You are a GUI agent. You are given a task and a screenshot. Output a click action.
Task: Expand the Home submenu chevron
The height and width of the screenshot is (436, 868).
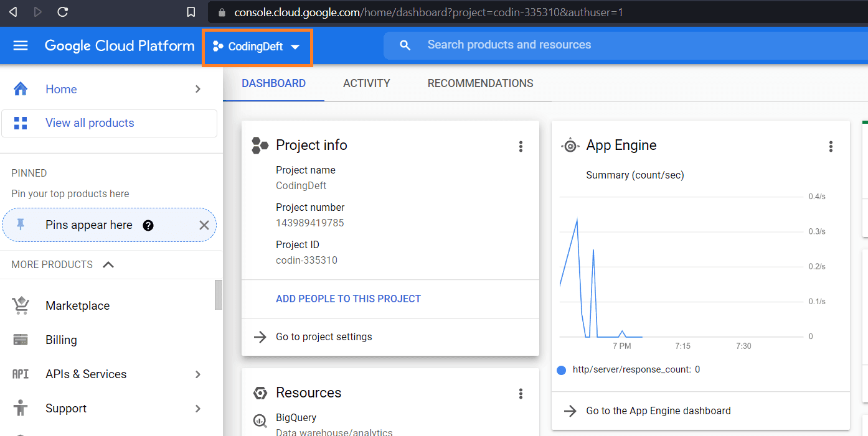(x=198, y=89)
